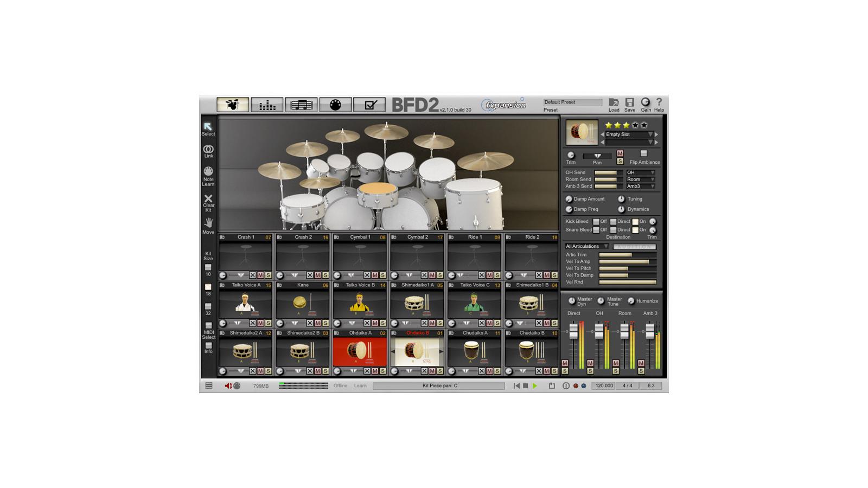The image size is (868, 488).
Task: Click the Audition button
Action: pyautogui.click(x=635, y=247)
